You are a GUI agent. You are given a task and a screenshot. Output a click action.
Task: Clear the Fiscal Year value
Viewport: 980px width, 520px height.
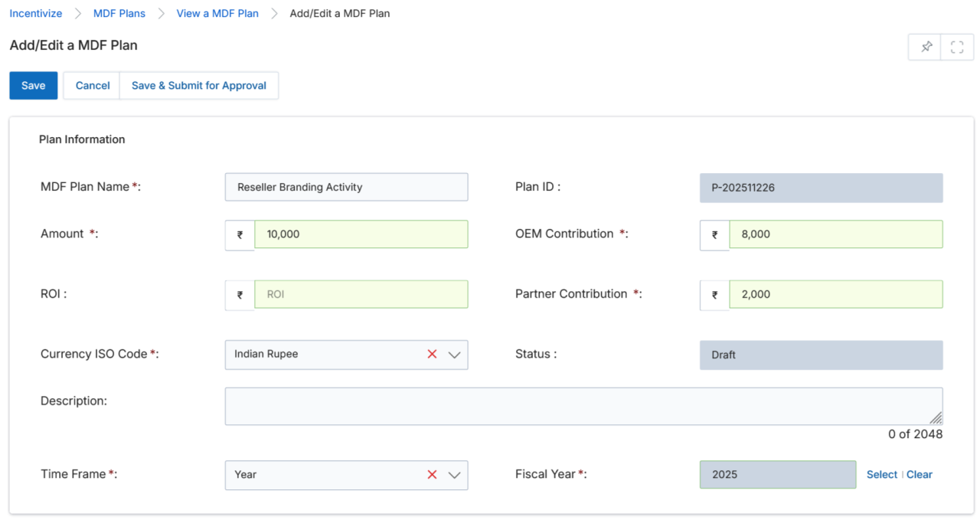coord(920,475)
